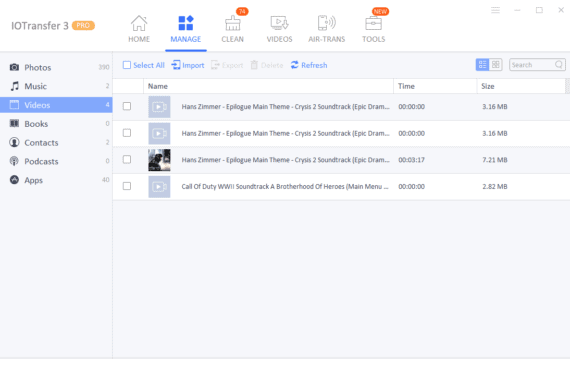Click the Delete button

267,65
